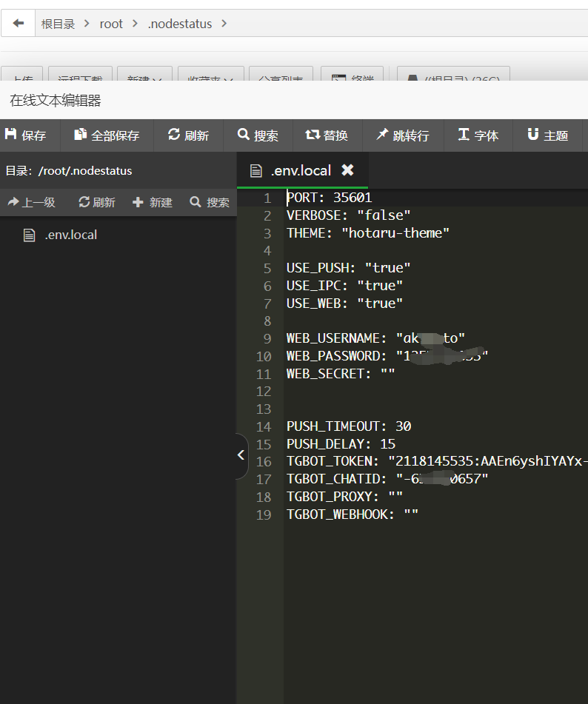
Task: Click 搜索 in the directory sidebar
Action: pos(210,203)
